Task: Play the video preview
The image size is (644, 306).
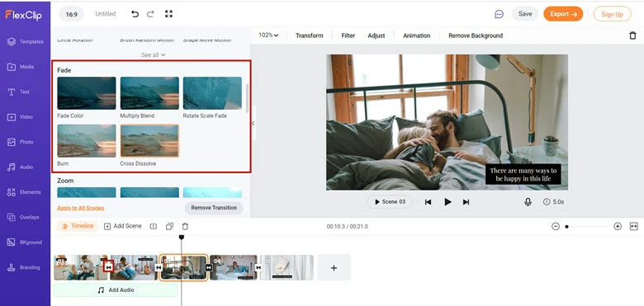Action: click(447, 202)
